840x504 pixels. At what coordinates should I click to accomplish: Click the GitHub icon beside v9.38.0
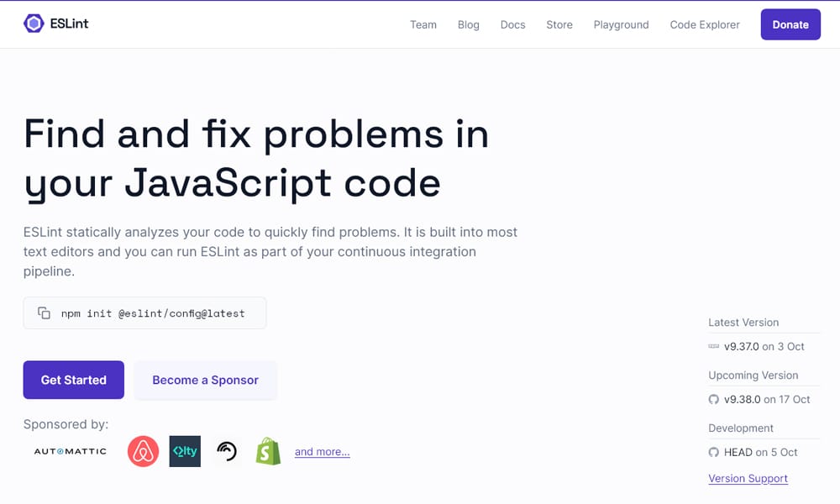(x=714, y=399)
